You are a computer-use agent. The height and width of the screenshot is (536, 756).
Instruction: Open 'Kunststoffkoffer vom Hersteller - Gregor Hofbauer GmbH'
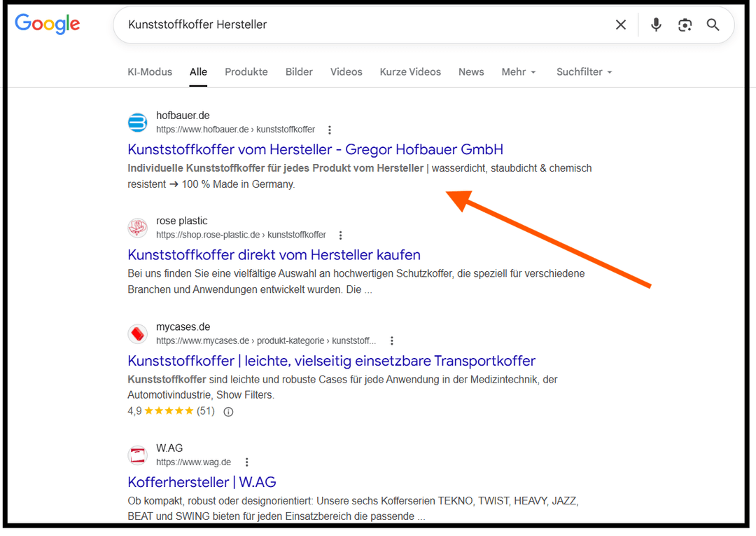click(315, 149)
